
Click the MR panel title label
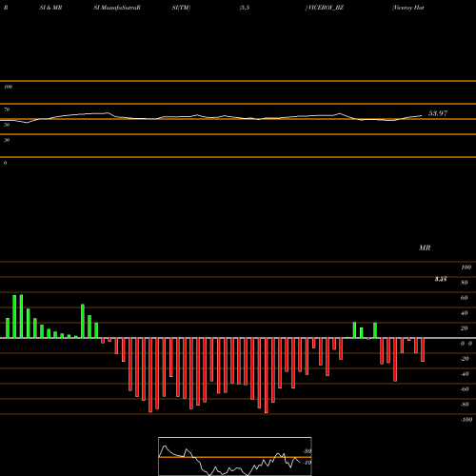(425, 248)
